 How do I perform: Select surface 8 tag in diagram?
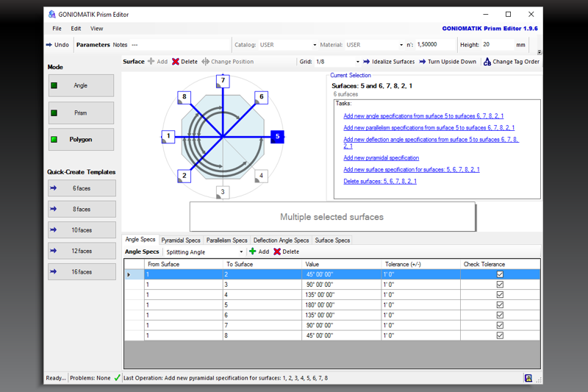(184, 97)
